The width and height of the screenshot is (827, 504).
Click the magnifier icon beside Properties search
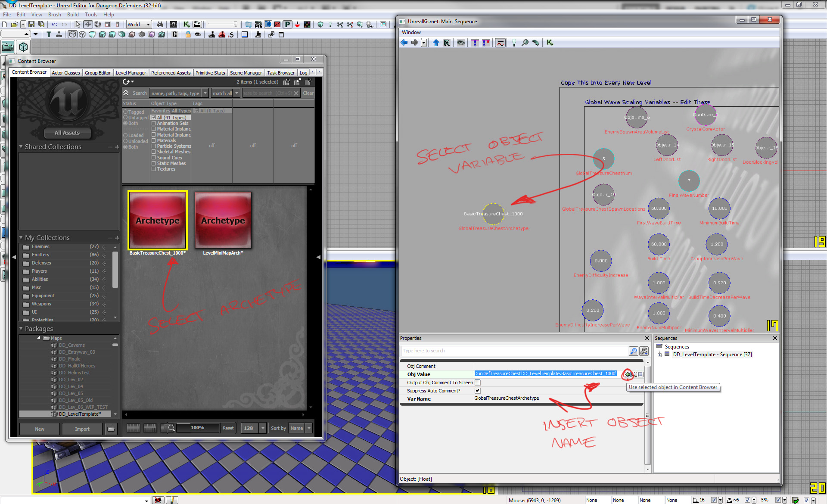pos(633,351)
